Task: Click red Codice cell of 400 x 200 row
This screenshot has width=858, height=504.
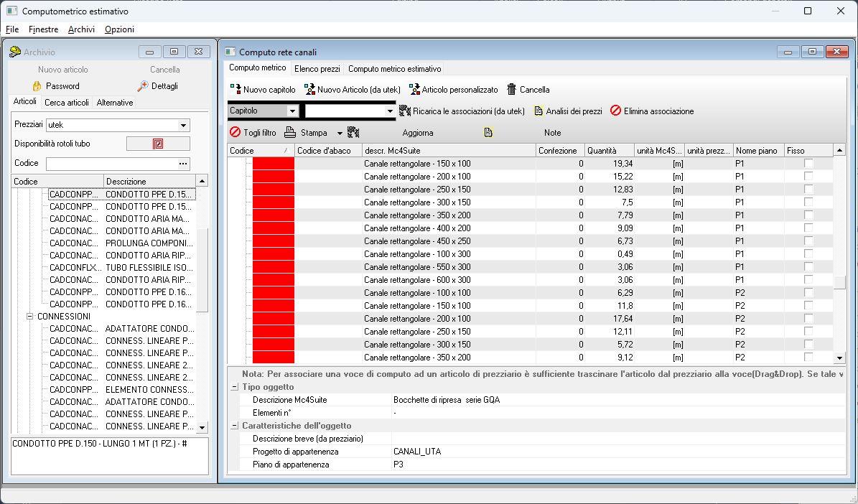Action: (x=274, y=228)
